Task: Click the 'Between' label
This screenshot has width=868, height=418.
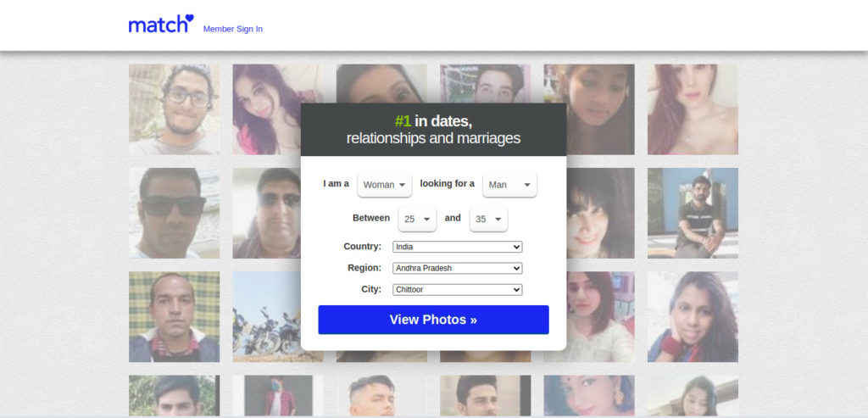Action: coord(371,218)
